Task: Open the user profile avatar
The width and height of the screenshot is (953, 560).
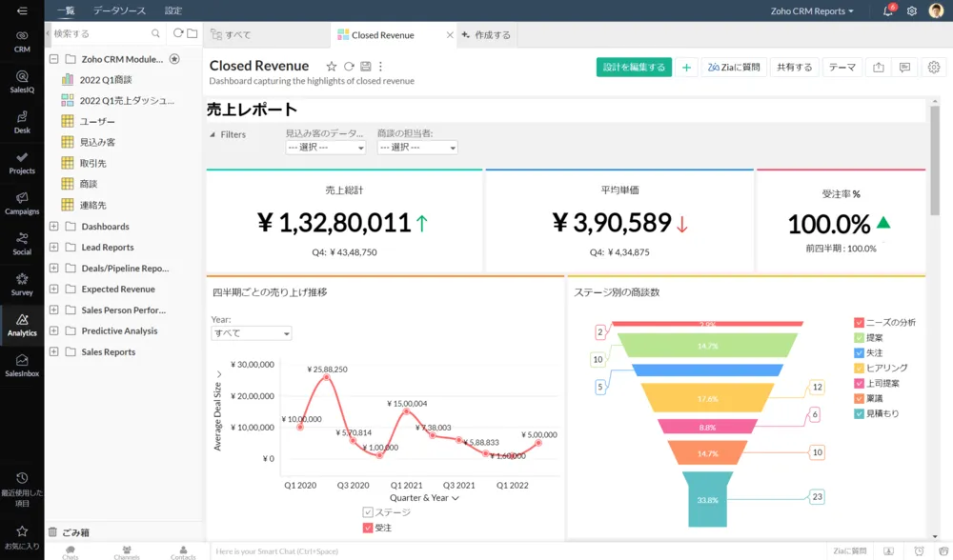Action: coord(936,10)
